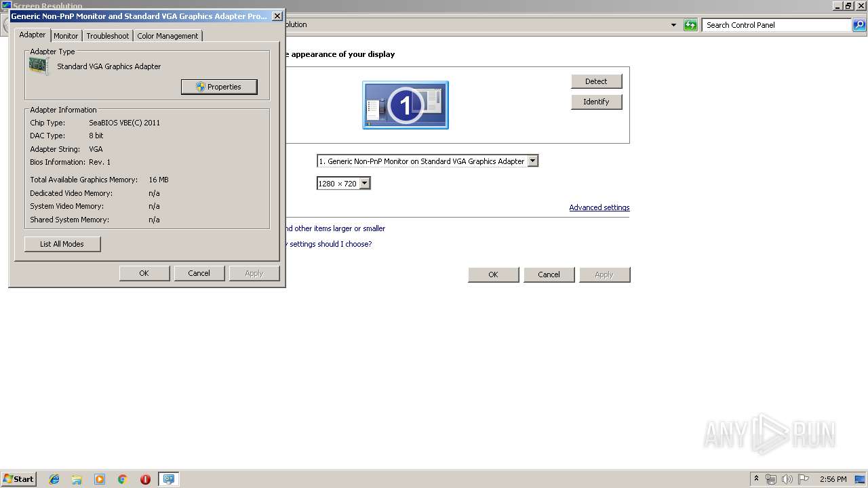Switch to the Adapter tab

[x=33, y=35]
